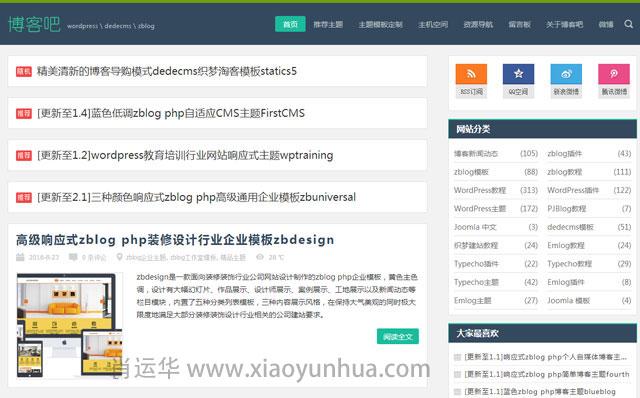Open the orange RSS订阅 icon

point(471,74)
